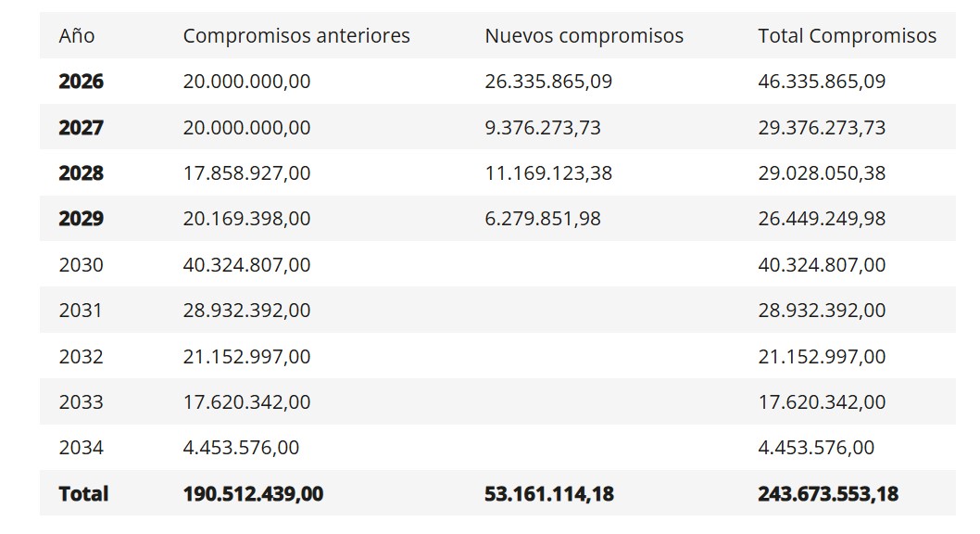The height and width of the screenshot is (534, 980).
Task: Click the "Compromisos anteriores" column header
Action: [296, 36]
